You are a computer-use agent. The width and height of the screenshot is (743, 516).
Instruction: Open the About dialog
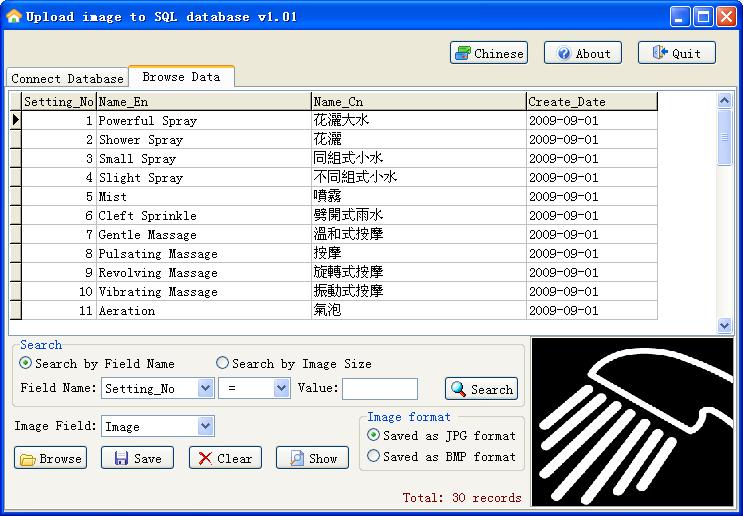click(x=582, y=53)
